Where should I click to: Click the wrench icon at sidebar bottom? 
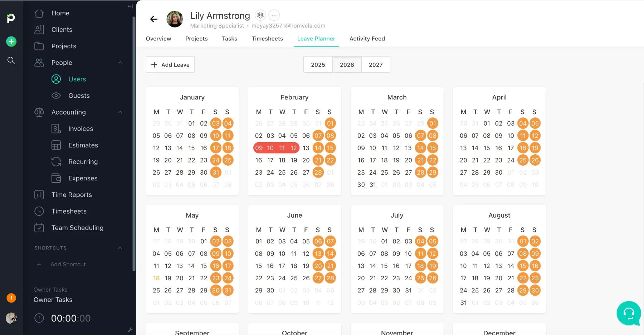pos(130,330)
